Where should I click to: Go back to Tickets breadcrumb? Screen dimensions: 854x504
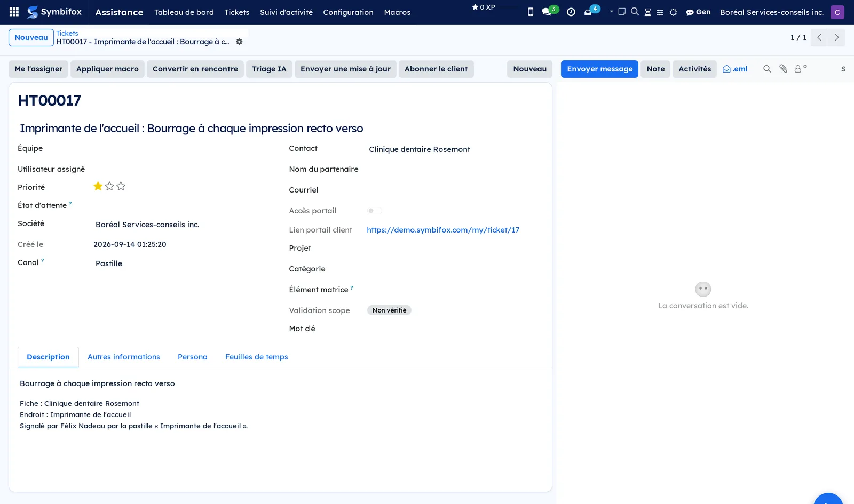click(x=67, y=33)
